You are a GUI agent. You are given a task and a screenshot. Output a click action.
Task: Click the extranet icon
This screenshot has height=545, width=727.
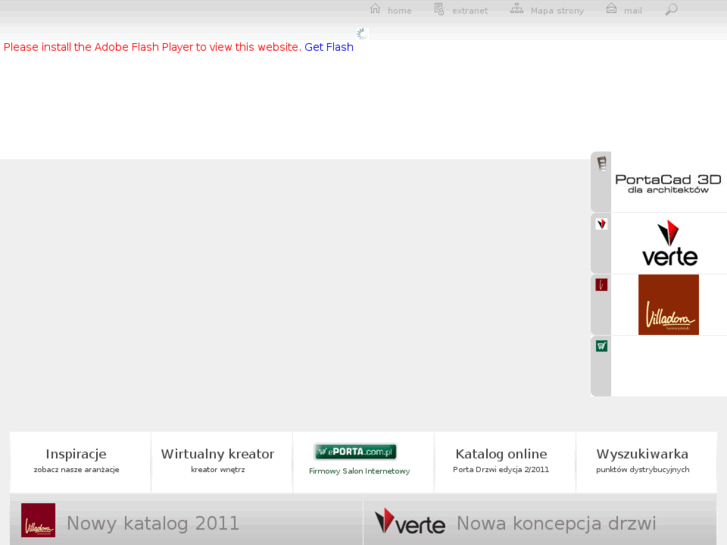[439, 9]
